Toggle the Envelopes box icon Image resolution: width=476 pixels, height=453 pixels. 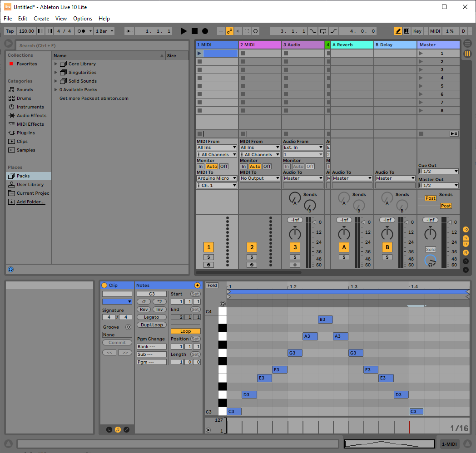coord(127,430)
